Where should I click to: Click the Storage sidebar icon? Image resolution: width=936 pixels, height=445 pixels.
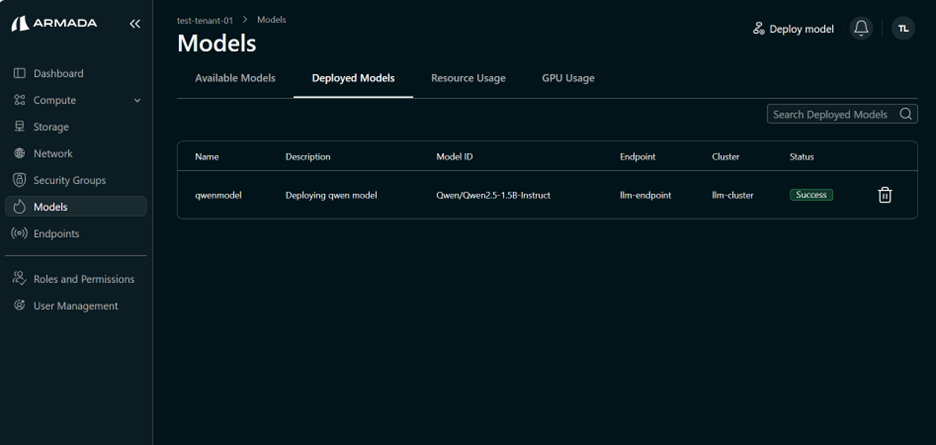[x=19, y=127]
